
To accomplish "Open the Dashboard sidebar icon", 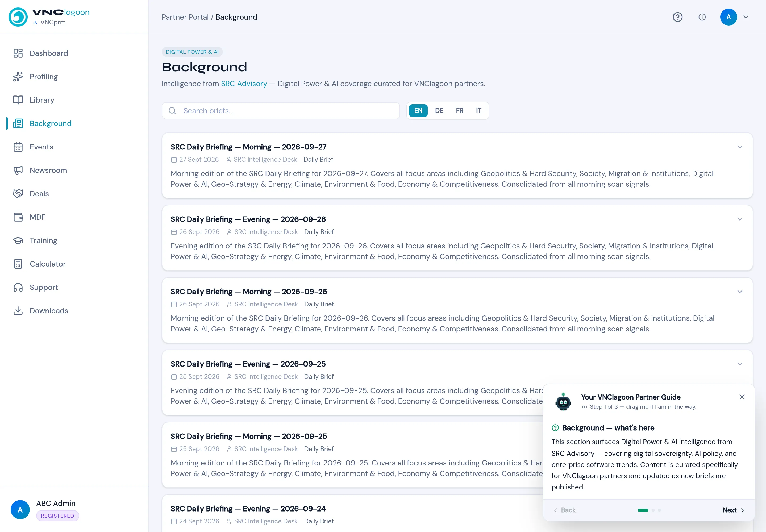I will [18, 53].
